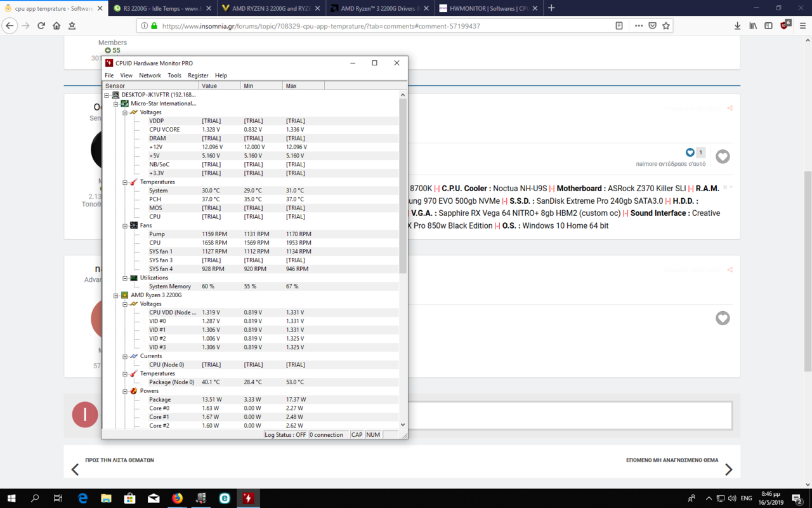Viewport: 812px width, 508px height.
Task: Switch to HWMonitor PRO taskbar icon
Action: (x=248, y=498)
